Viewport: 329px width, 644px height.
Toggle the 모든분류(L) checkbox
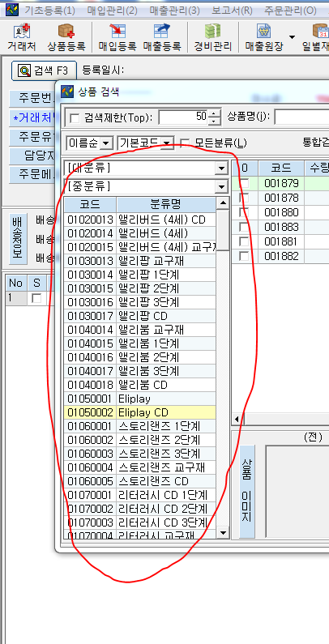coord(186,143)
